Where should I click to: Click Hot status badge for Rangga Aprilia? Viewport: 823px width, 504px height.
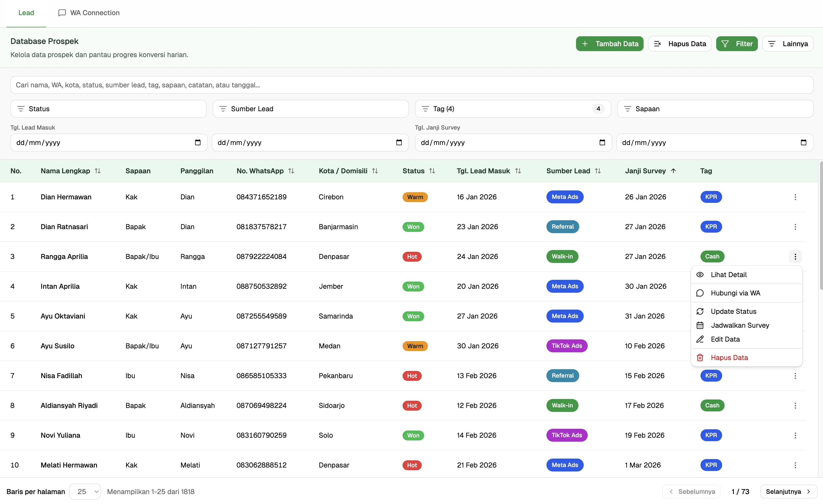(412, 256)
